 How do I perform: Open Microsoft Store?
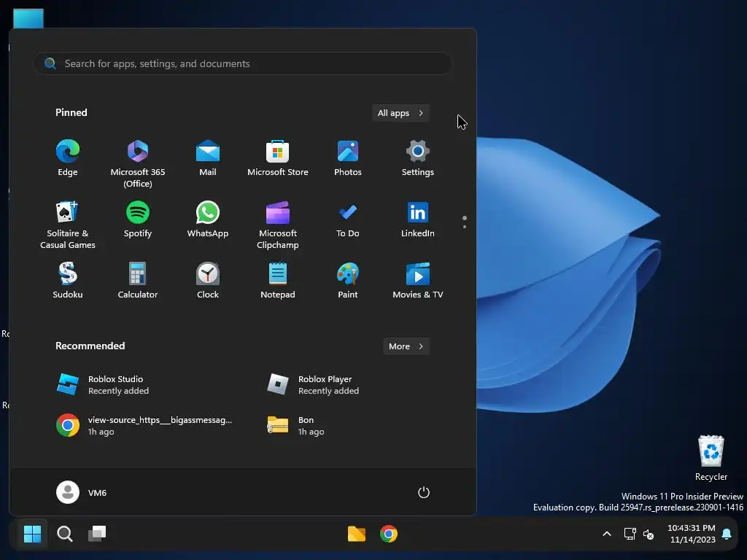(278, 158)
